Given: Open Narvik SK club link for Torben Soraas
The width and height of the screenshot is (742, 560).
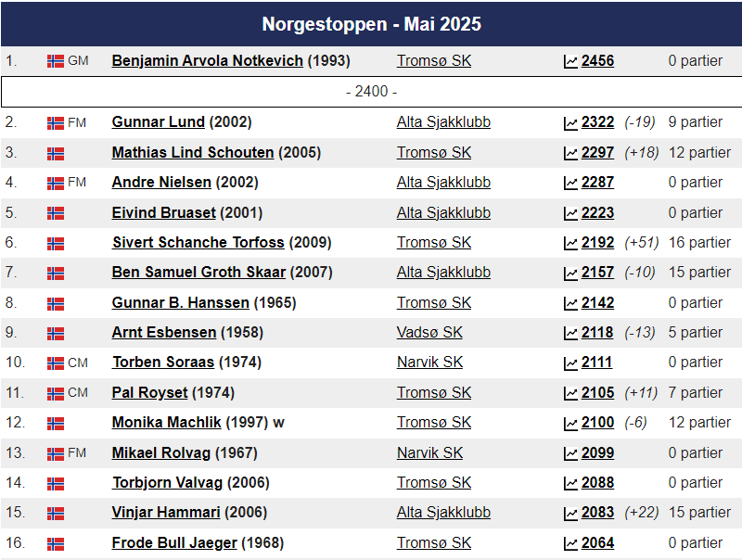Looking at the screenshot, I should [x=429, y=363].
